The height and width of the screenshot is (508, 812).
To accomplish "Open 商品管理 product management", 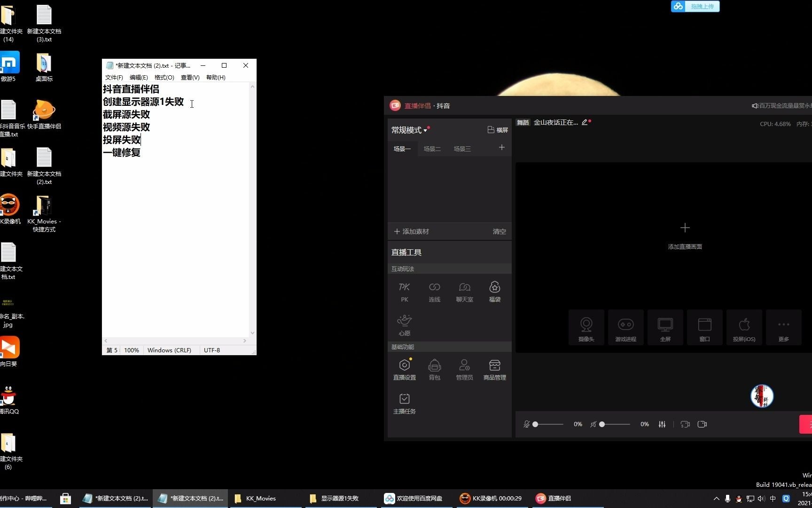I will (x=494, y=370).
